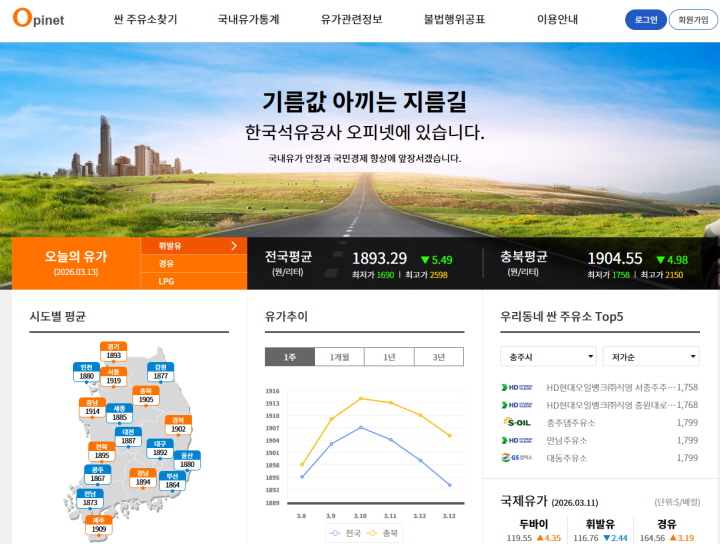The width and height of the screenshot is (720, 544).
Task: Select 휘발유 fuel type tab
Action: (x=193, y=246)
